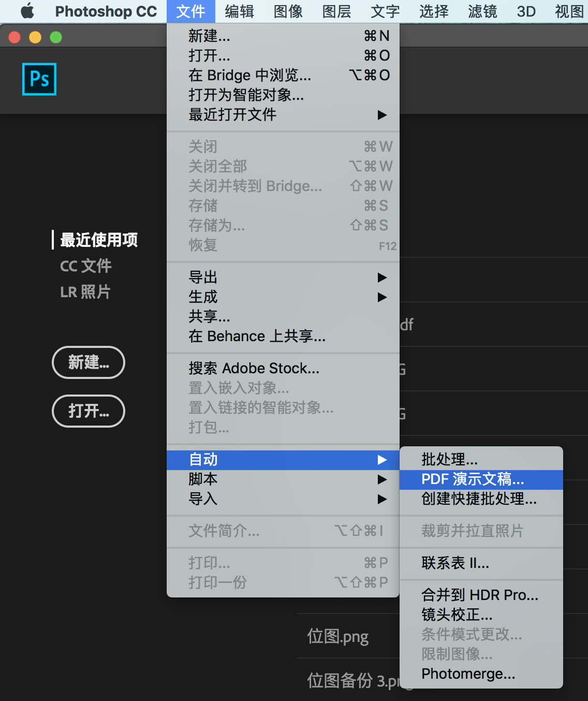Viewport: 588px width, 701px height.
Task: Click the 新建... start screen button
Action: click(89, 362)
